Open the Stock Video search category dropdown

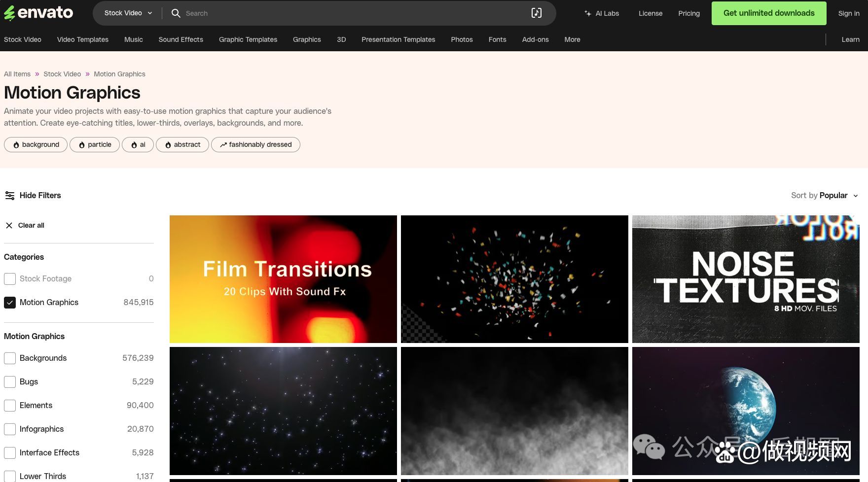pos(128,13)
